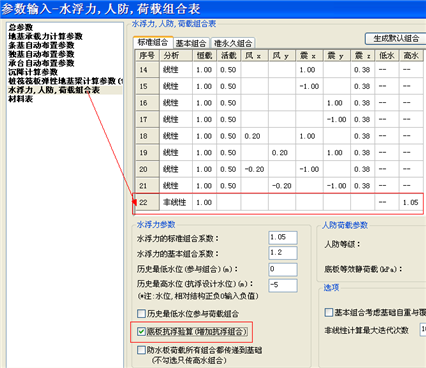
Task: Click 风 x value 0.20 in row 18
Action: coord(255,136)
